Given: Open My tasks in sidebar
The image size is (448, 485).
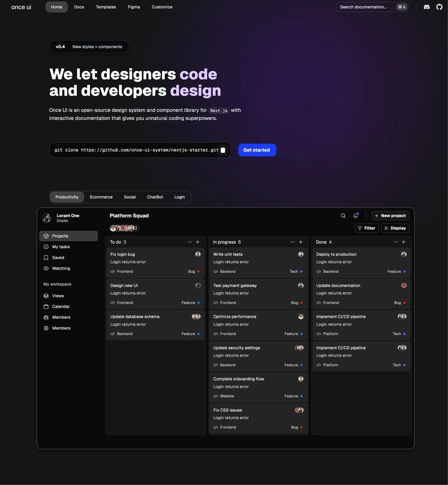Looking at the screenshot, I should pos(61,247).
